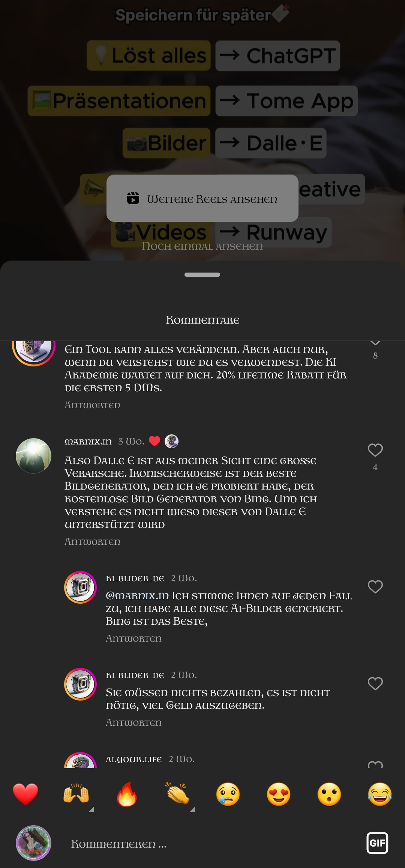405x868 pixels.
Task: Tap Noch einmal ansehen to replay
Action: pos(202,246)
